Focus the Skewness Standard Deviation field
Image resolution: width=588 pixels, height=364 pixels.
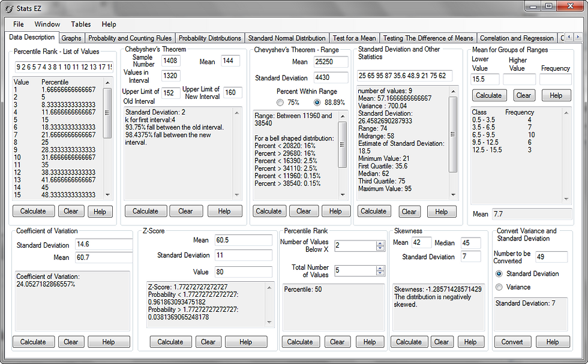click(470, 257)
